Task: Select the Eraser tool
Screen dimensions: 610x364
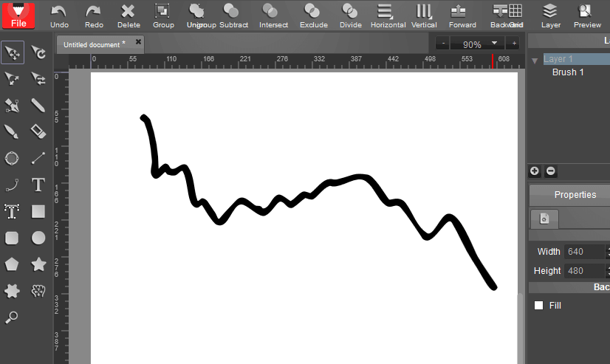Action: (x=38, y=132)
